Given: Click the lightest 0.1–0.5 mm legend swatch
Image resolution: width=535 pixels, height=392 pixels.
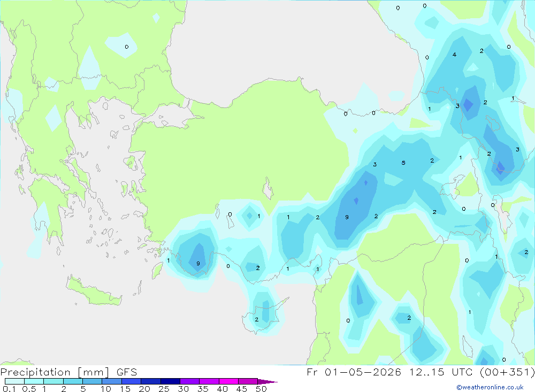Looking at the screenshot, I should point(14,381).
